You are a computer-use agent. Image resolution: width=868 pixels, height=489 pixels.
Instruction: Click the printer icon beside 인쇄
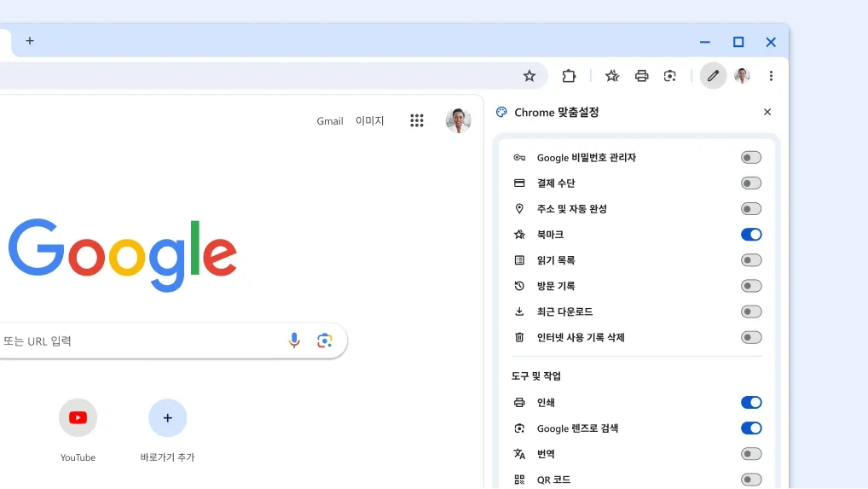[519, 403]
